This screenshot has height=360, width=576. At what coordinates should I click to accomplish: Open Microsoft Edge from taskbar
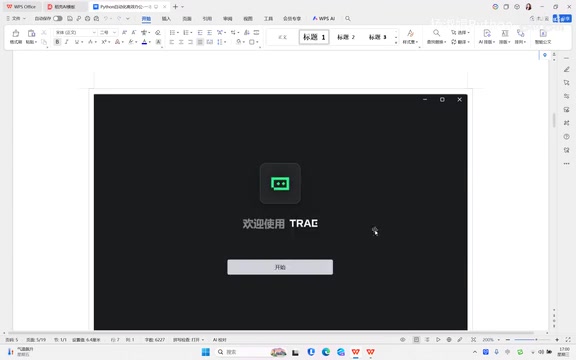326,352
